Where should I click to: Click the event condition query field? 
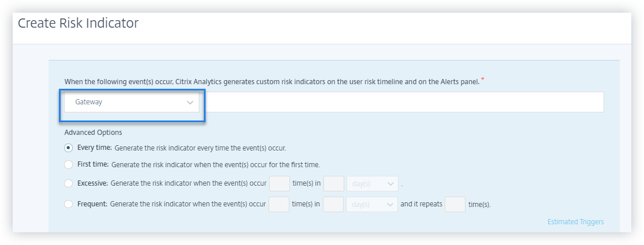(404, 103)
